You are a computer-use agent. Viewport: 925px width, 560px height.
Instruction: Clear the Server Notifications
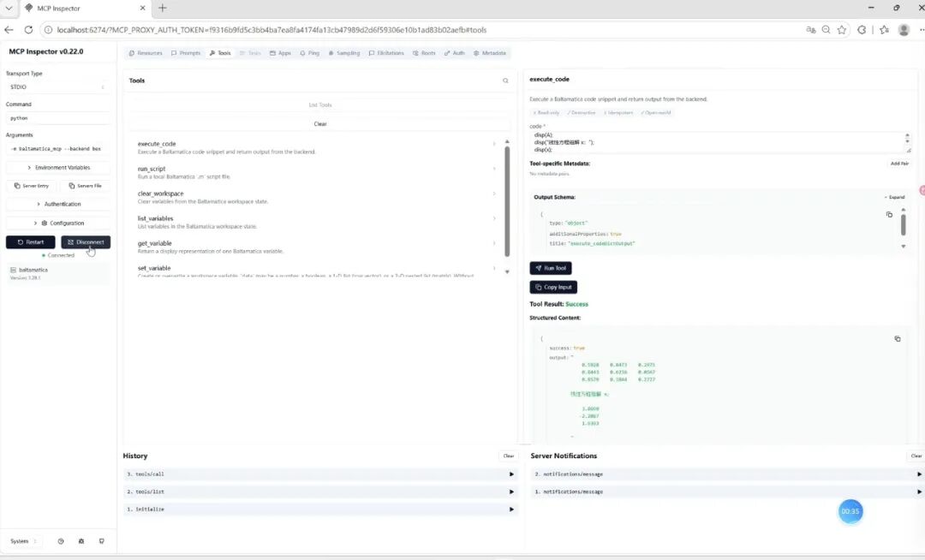[x=916, y=456]
